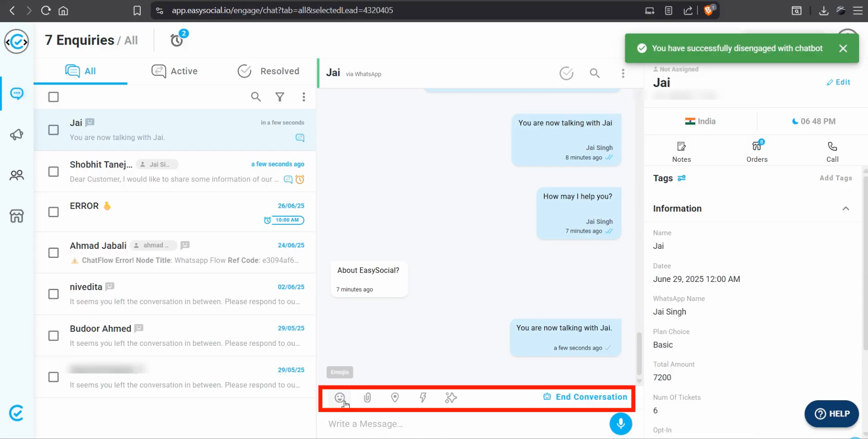
Task: Click the attachment paperclip icon
Action: [x=367, y=398]
